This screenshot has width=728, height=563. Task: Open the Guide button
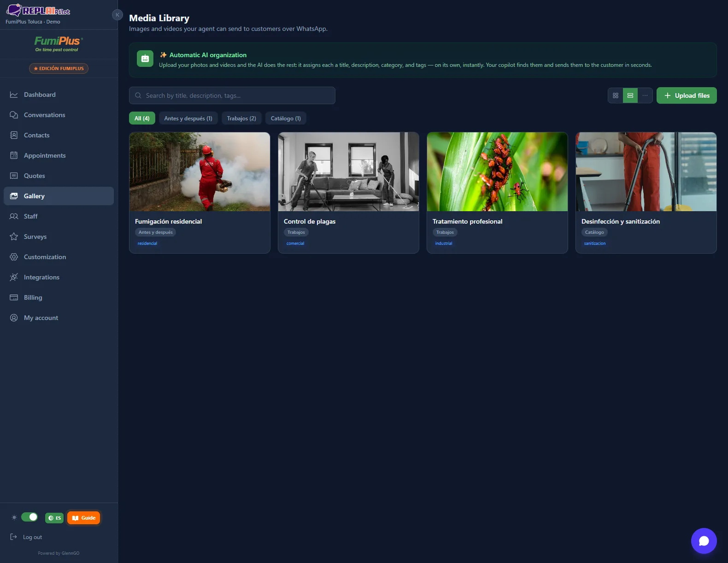[83, 518]
